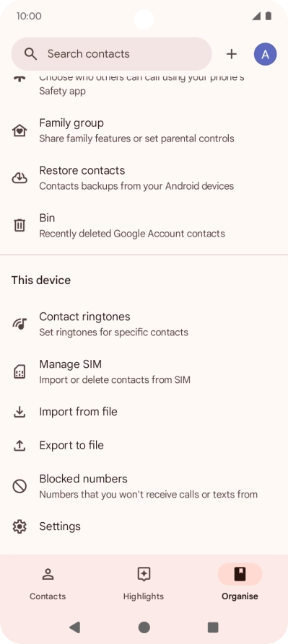This screenshot has width=288, height=644.
Task: Open Import from file
Action: coord(144,412)
